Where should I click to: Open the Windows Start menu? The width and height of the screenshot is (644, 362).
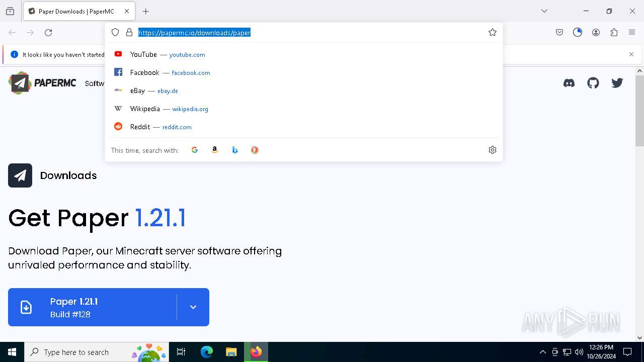tap(12, 352)
